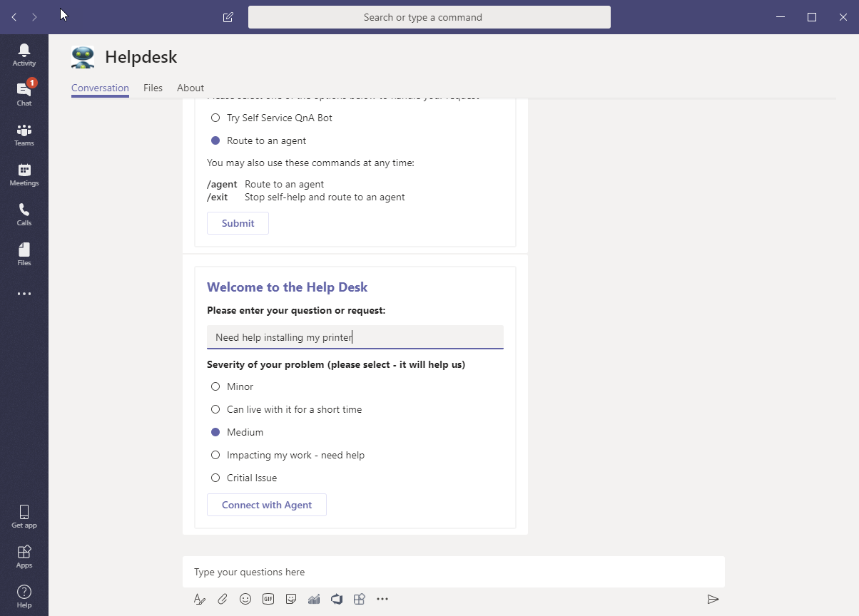859x616 pixels.
Task: Click the chart app icon in compose bar
Action: point(314,599)
